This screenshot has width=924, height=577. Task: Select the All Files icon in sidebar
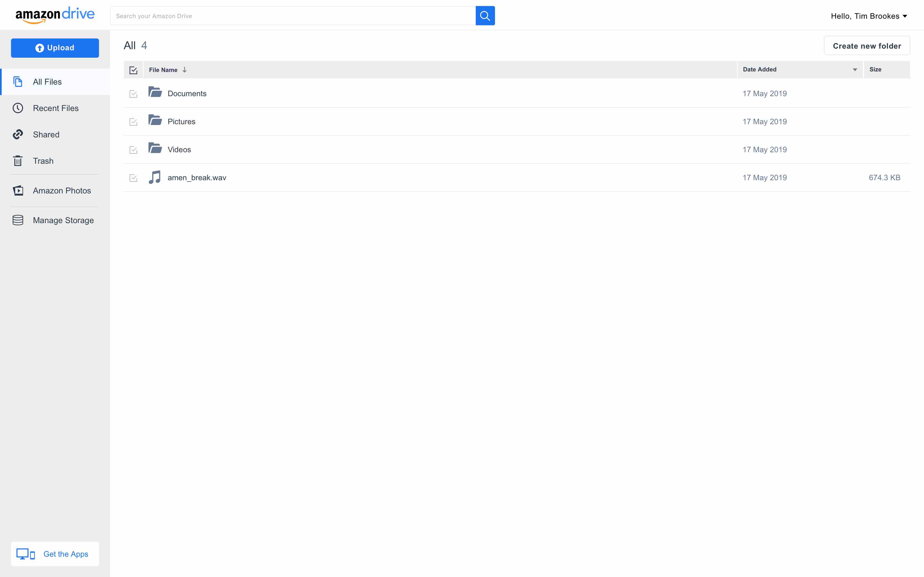coord(18,82)
